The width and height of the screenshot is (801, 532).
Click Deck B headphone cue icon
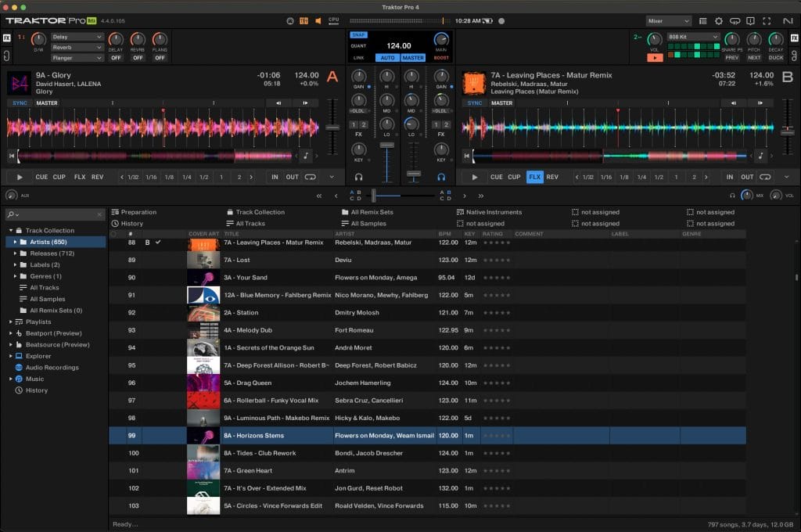click(441, 177)
